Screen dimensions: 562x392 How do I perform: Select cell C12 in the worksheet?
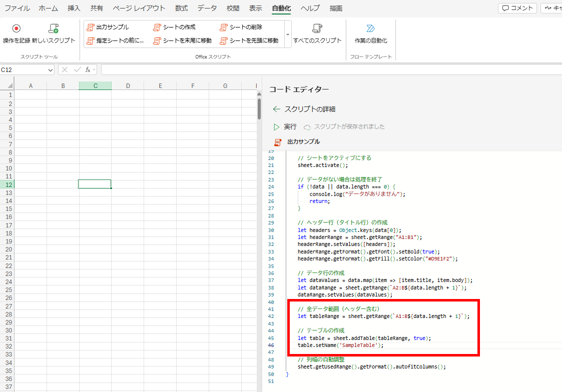point(95,184)
